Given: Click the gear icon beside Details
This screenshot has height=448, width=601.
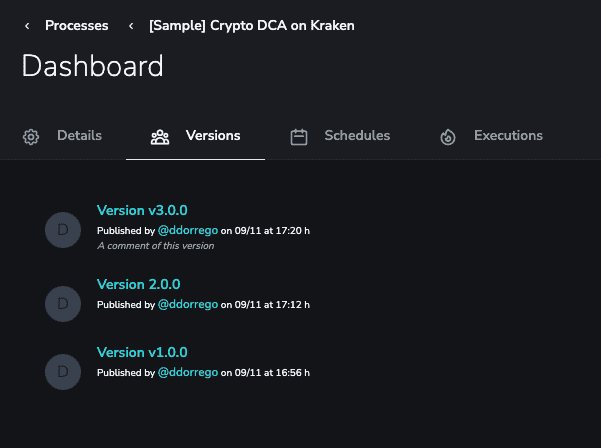Looking at the screenshot, I should [x=31, y=136].
